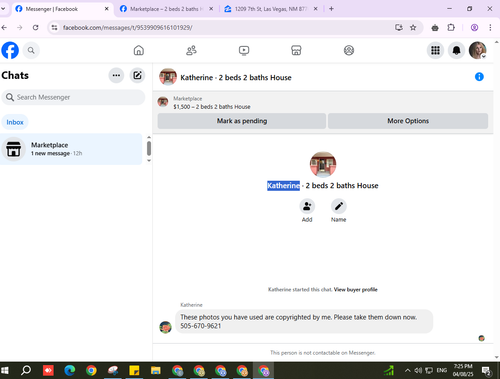Switch to the Marketplace – 2 beds 2 baths tab

coord(167,9)
